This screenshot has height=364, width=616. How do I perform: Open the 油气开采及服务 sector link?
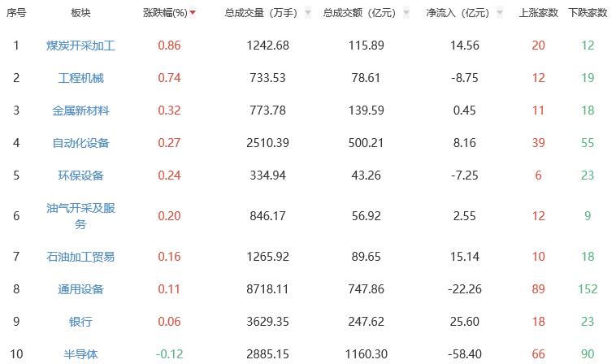(80, 215)
